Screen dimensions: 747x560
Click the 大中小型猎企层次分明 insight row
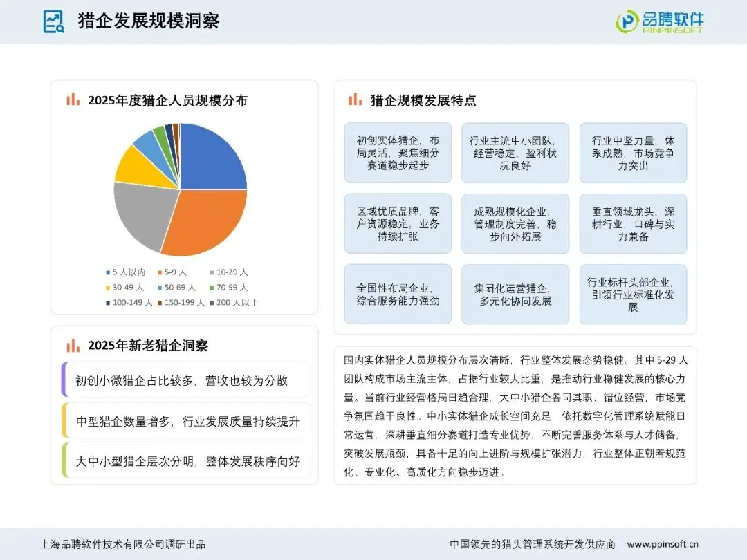pyautogui.click(x=186, y=460)
